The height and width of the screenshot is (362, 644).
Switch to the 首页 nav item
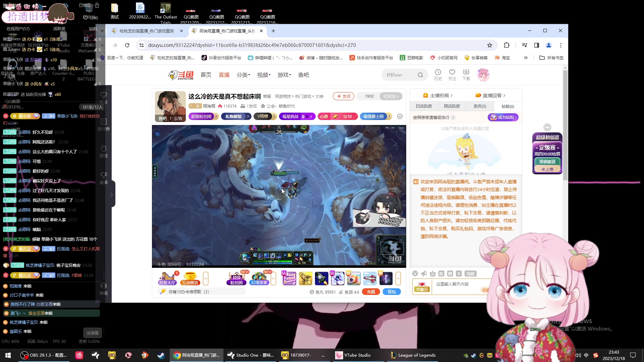pyautogui.click(x=206, y=75)
